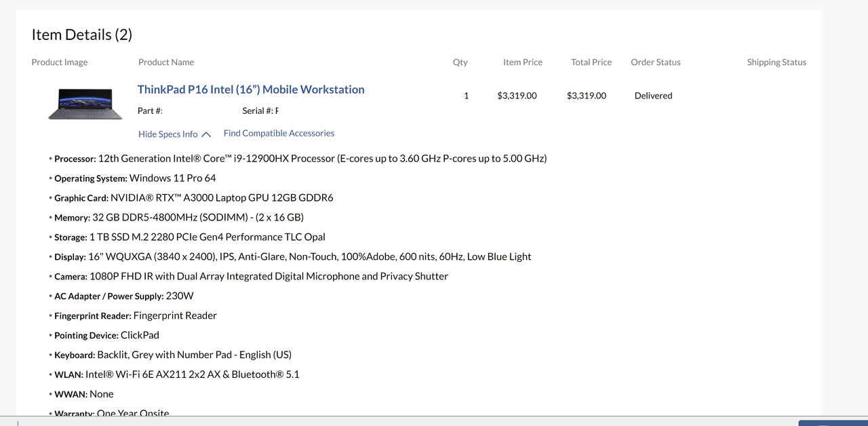This screenshot has height=426, width=868.
Task: Click the Serial # label
Action: [x=258, y=111]
